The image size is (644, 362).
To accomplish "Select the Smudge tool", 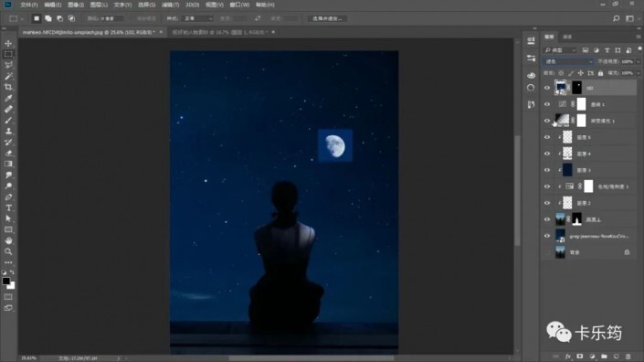I will point(8,175).
